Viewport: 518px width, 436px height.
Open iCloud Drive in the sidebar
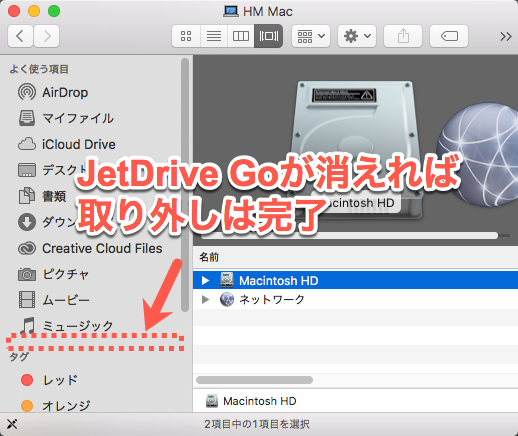point(67,144)
